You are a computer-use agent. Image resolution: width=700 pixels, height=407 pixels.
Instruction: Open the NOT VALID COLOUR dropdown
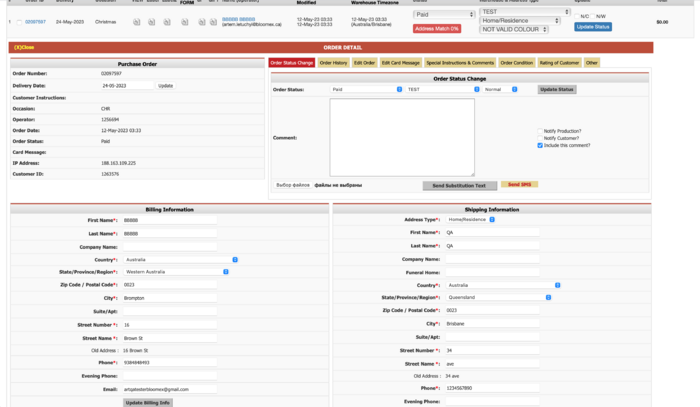(x=514, y=29)
